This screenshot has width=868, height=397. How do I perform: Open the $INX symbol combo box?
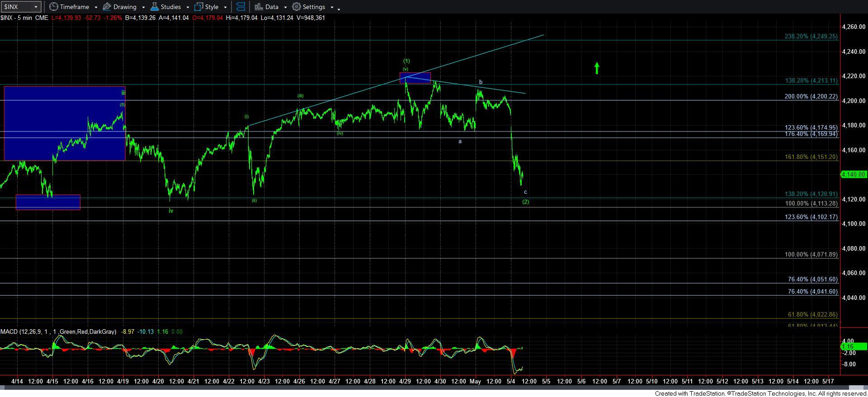pos(21,7)
